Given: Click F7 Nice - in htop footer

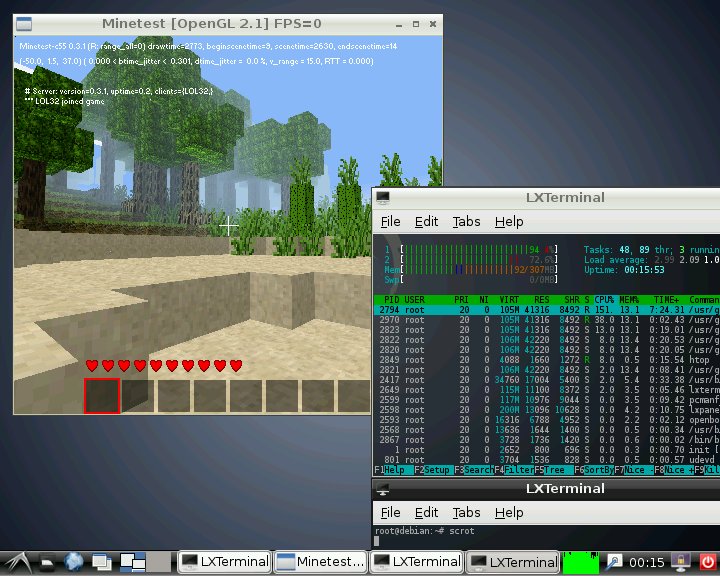Looking at the screenshot, I should click(634, 470).
